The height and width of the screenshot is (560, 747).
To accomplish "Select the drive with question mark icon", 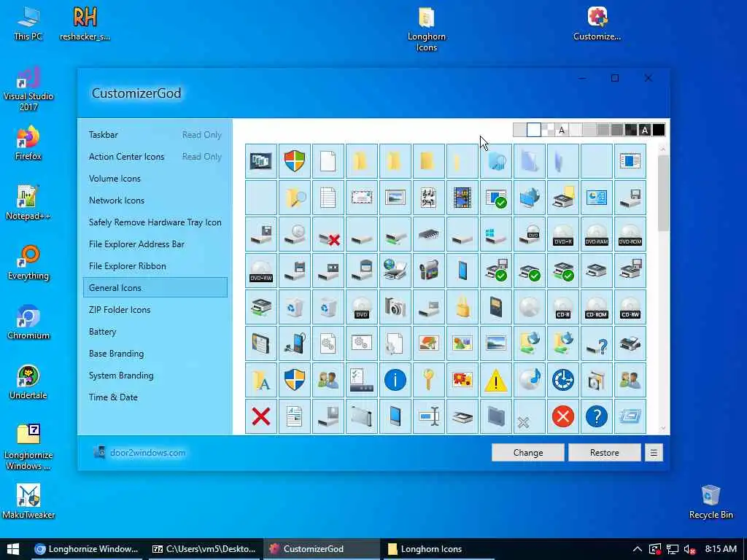I will pyautogui.click(x=597, y=343).
